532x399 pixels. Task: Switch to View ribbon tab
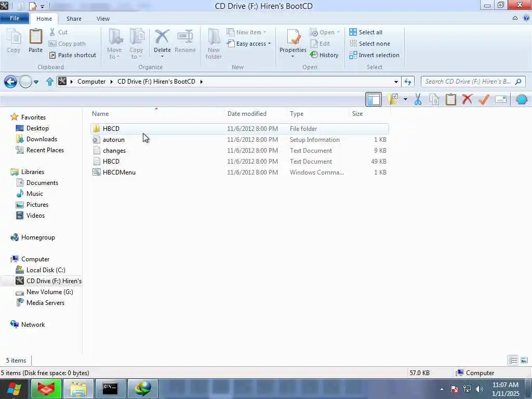(x=103, y=19)
